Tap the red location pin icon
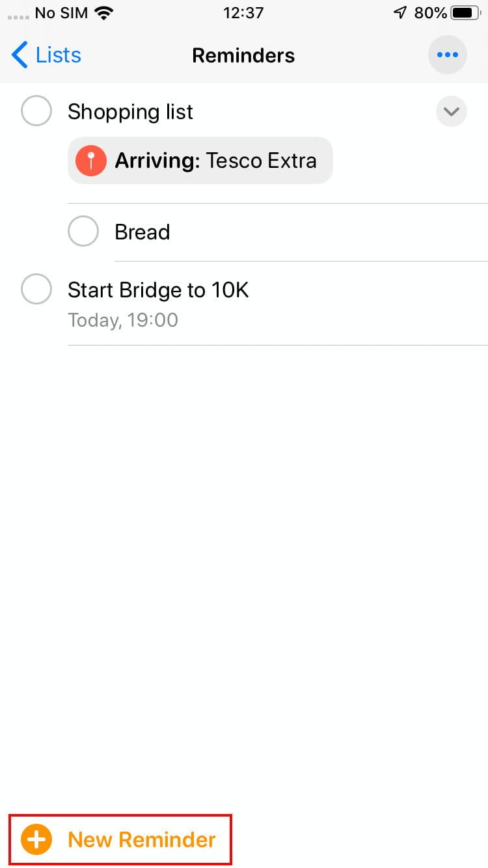 point(91,161)
